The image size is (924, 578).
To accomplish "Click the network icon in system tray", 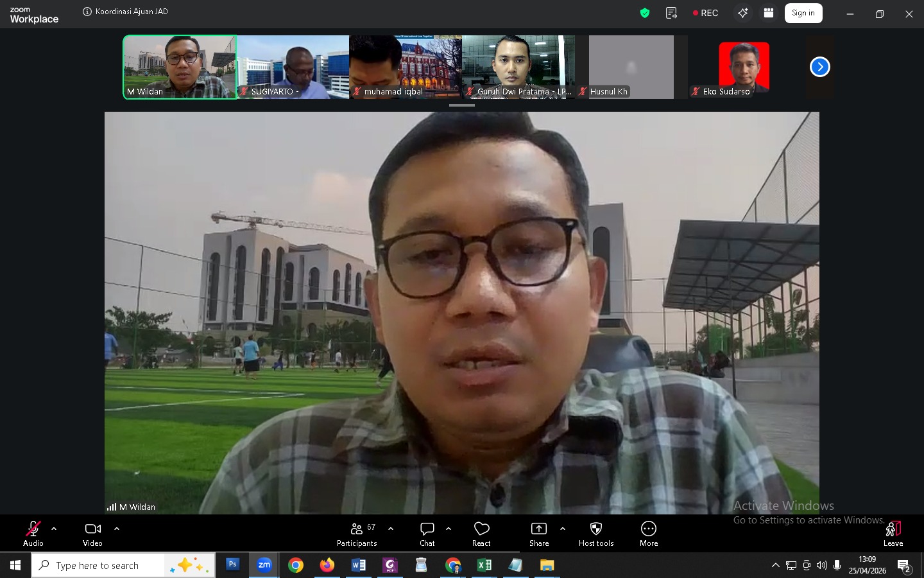I will pyautogui.click(x=791, y=565).
